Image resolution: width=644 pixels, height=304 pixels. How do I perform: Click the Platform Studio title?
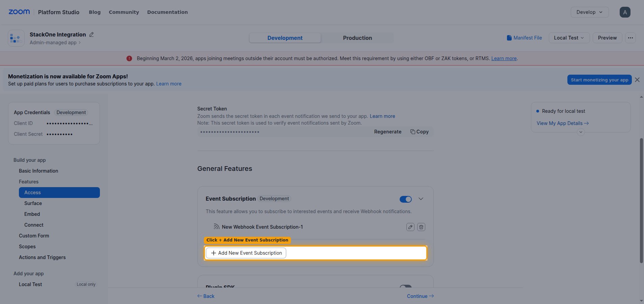tap(59, 12)
